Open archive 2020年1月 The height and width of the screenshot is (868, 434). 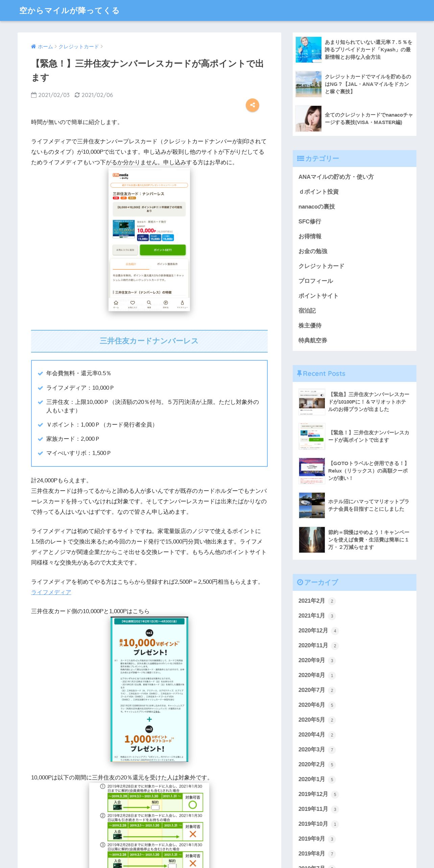pyautogui.click(x=311, y=779)
